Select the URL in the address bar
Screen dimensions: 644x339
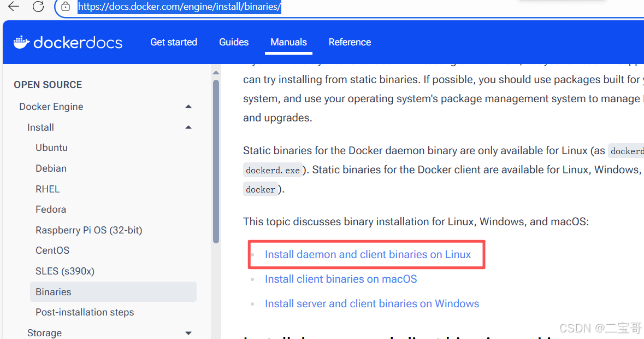click(180, 7)
